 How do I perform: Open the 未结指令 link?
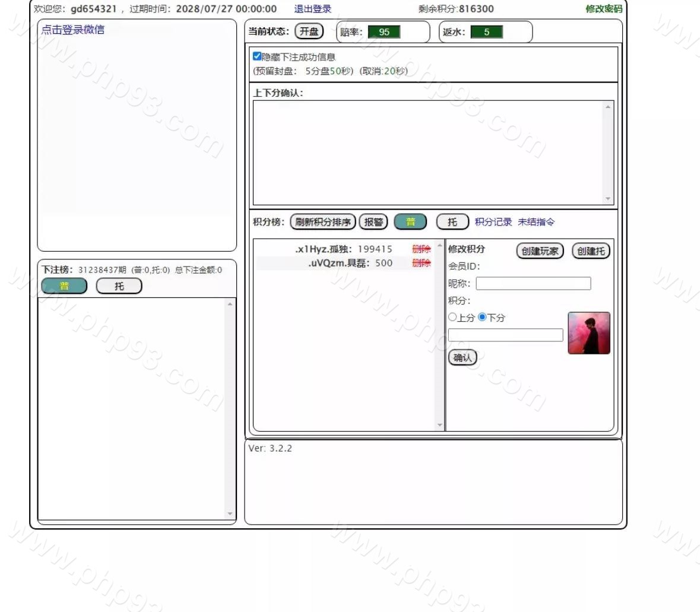(536, 222)
